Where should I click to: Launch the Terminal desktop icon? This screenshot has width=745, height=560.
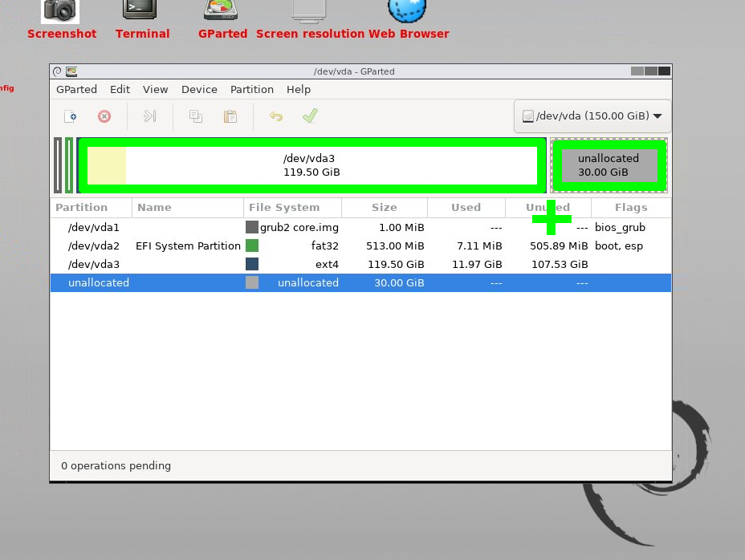[141, 11]
